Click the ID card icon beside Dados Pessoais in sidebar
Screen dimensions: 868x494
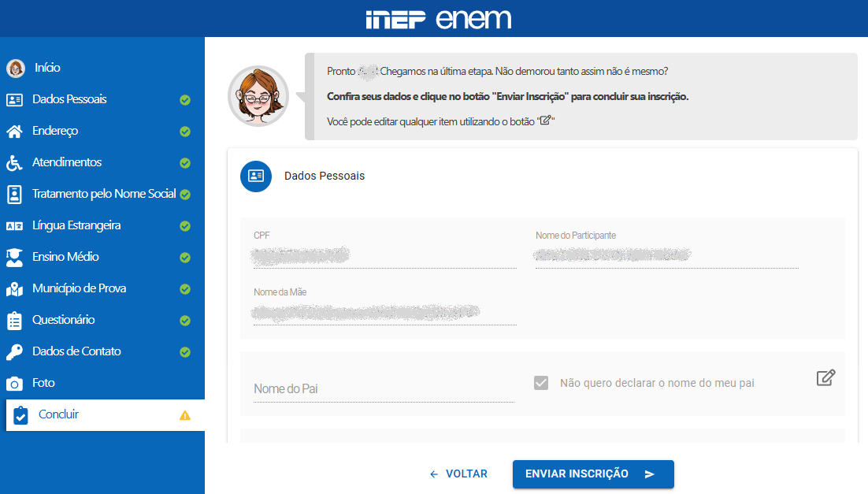click(x=14, y=100)
